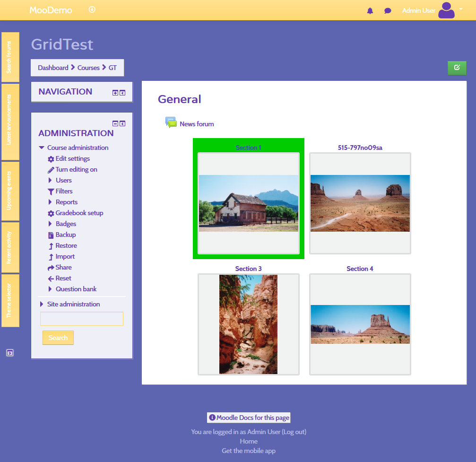
Task: Click the Admin User name in the header
Action: (418, 10)
